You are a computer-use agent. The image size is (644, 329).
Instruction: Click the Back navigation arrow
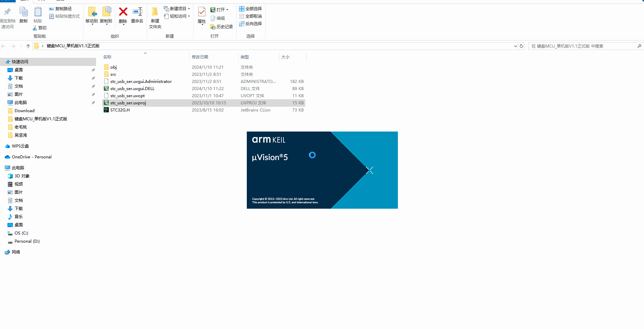pos(3,46)
